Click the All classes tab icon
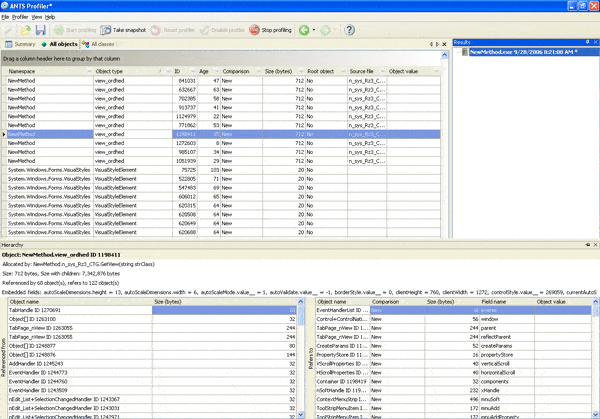Image resolution: width=600 pixels, height=419 pixels. coord(85,44)
